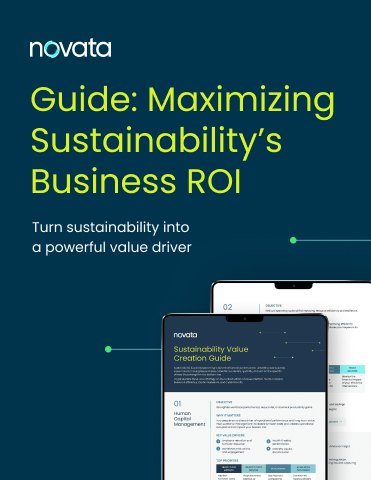Viewport: 371px width, 480px height.
Task: Click the text 'a powerful value driver'
Action: point(112,248)
